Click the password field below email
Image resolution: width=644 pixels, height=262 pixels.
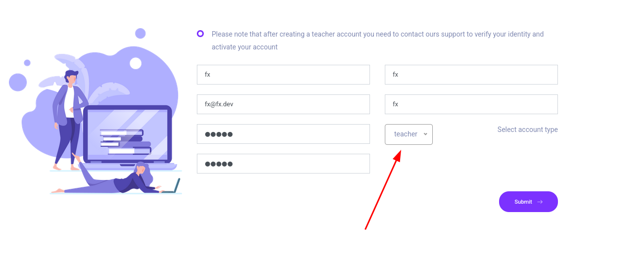coord(283,134)
